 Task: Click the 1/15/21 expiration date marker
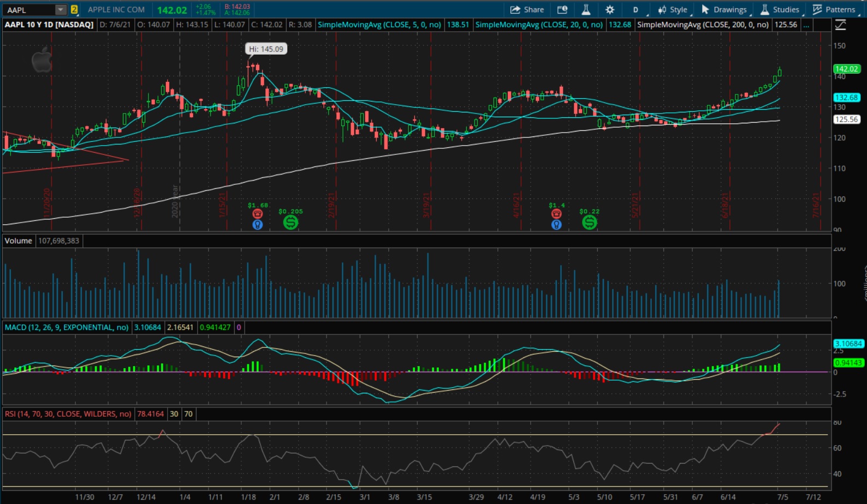[x=223, y=205]
